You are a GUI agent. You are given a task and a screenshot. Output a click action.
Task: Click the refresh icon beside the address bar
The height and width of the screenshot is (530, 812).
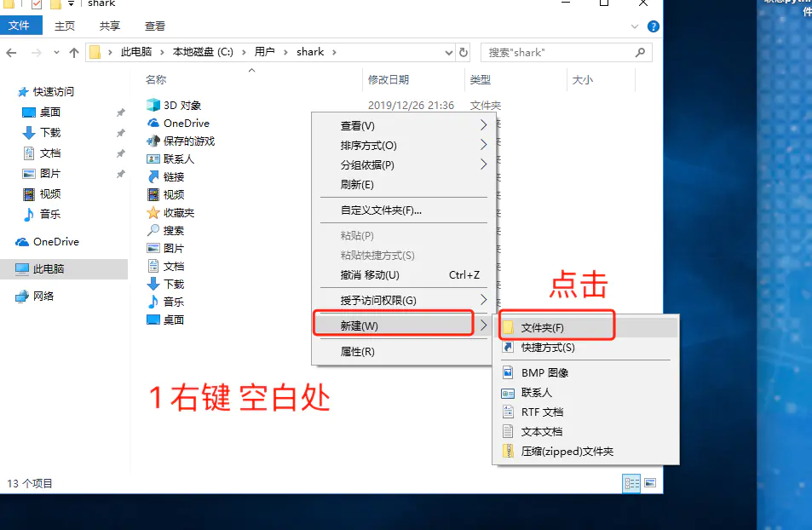[462, 52]
